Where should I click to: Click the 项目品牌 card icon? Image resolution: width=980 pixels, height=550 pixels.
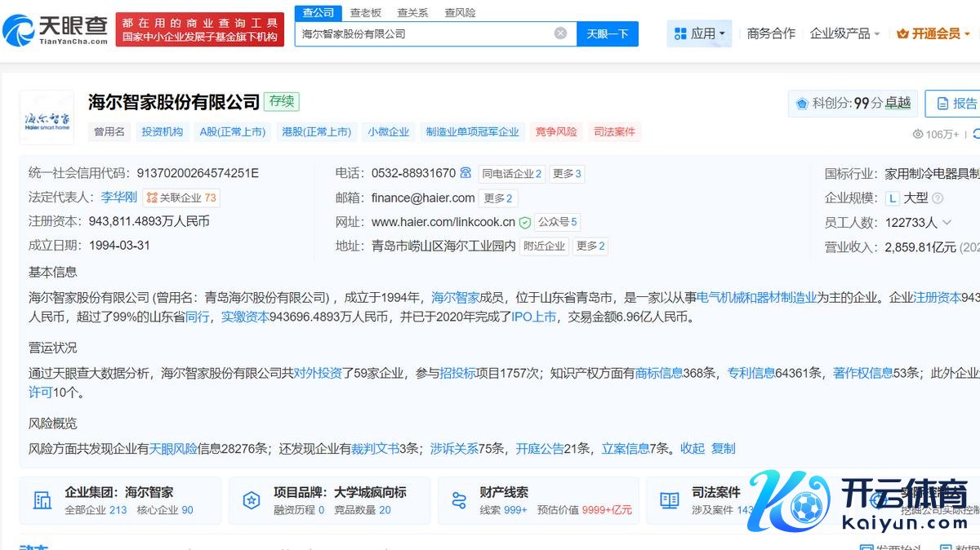(252, 500)
